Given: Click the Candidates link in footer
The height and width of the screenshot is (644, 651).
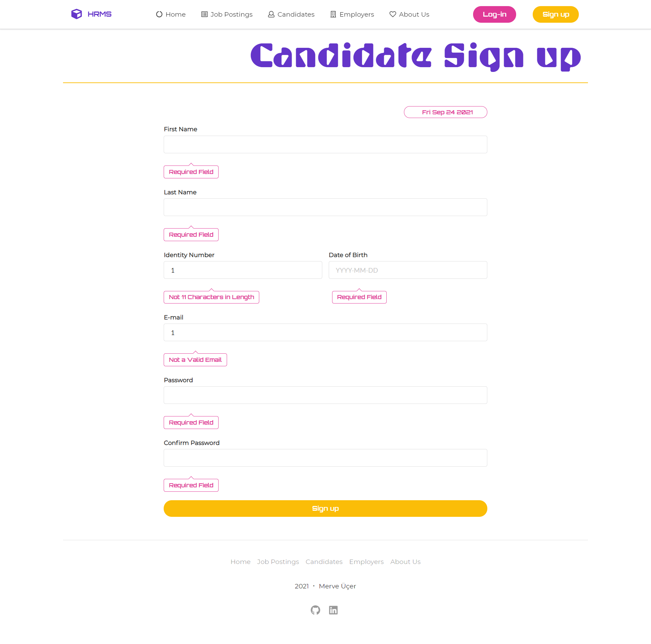Looking at the screenshot, I should click(x=324, y=562).
